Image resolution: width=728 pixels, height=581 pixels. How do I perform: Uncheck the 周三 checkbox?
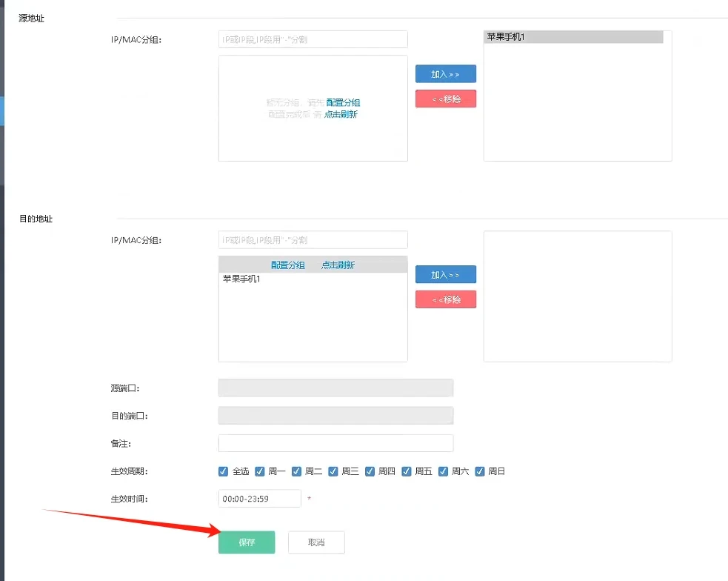[333, 471]
